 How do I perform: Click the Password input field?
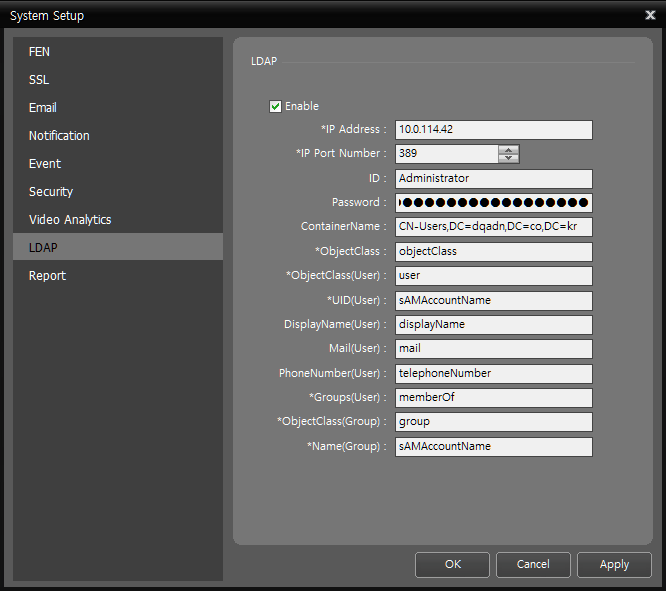[x=494, y=203]
